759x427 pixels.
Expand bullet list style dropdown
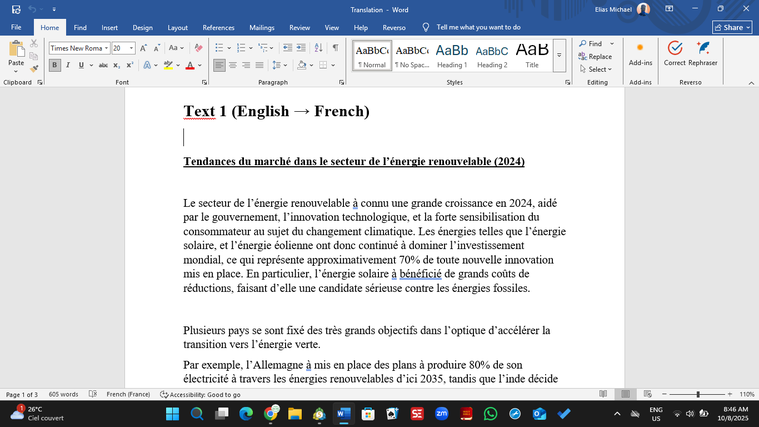(x=229, y=48)
